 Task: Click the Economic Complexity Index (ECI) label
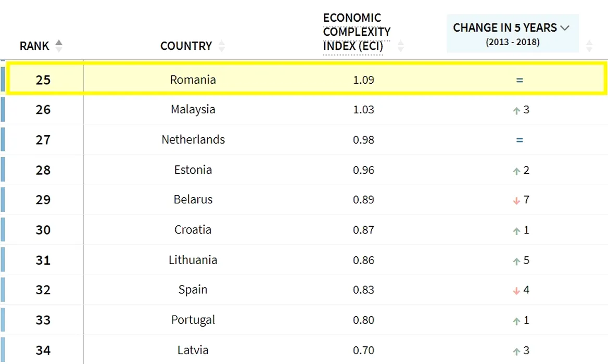coord(356,32)
